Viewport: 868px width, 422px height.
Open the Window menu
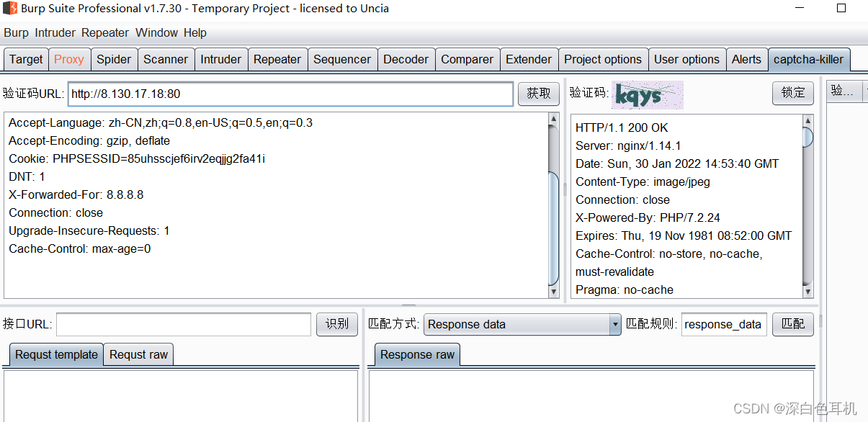coord(156,32)
